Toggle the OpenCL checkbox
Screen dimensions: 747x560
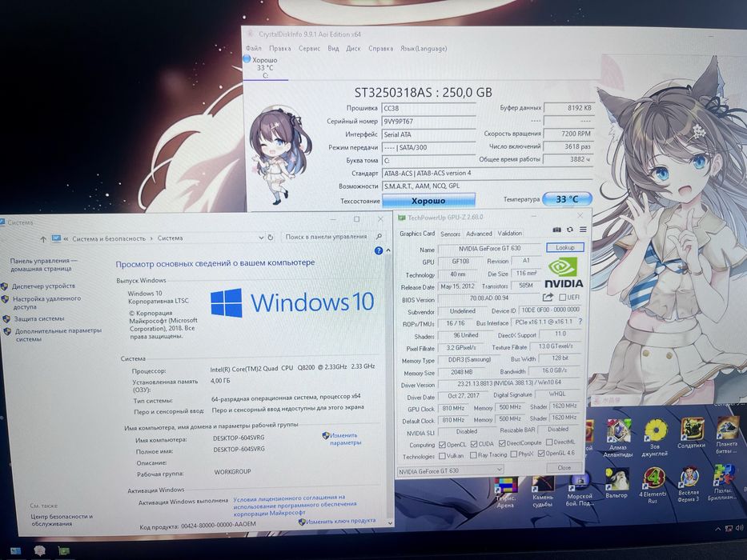pos(442,444)
